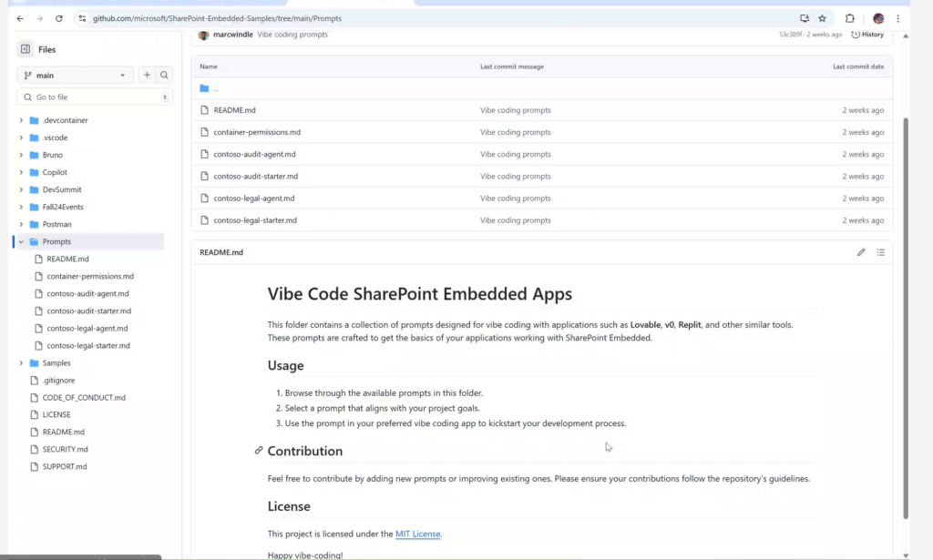This screenshot has width=933, height=560.
Task: Open SECURITY.md in sidebar tree
Action: (66, 450)
